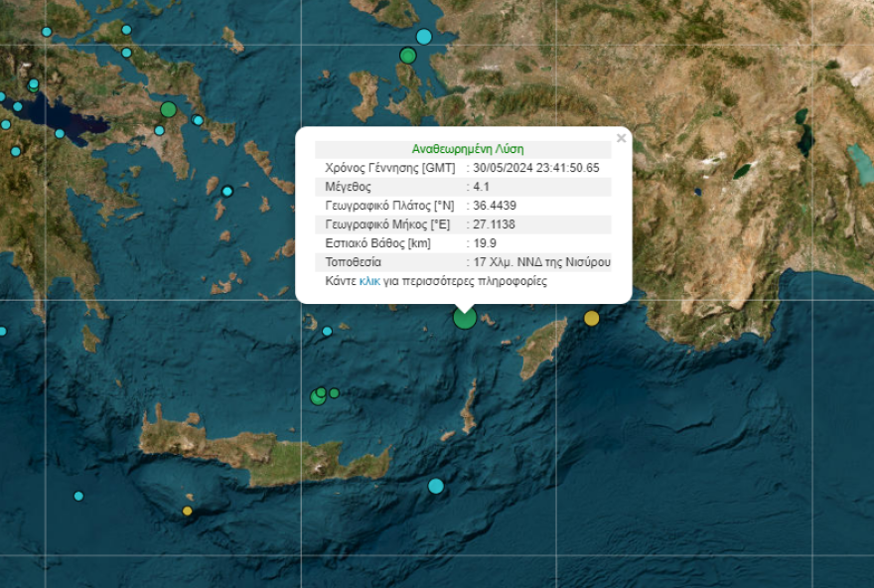The height and width of the screenshot is (588, 874).
Task: Click the green earthquake marker near Athens
Action: coord(168,107)
